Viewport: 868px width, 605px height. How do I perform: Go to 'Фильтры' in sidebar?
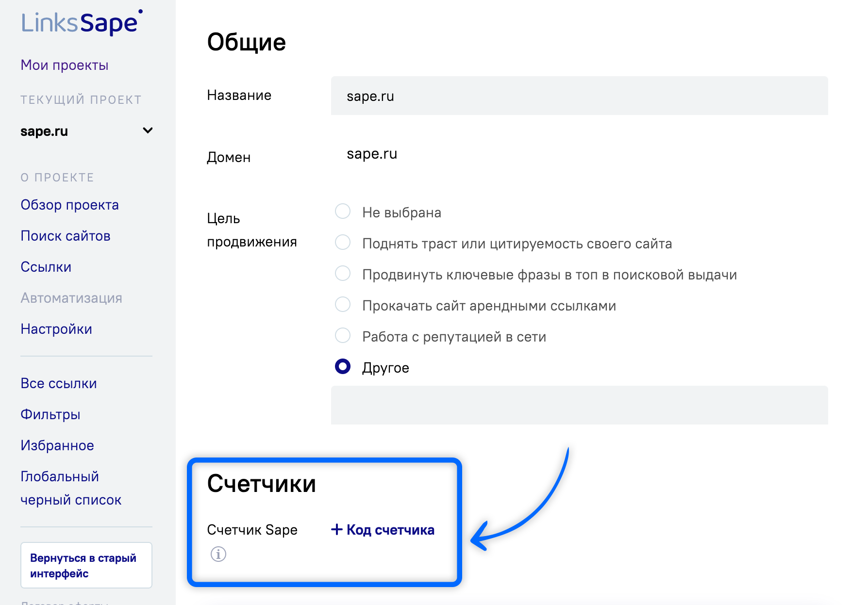click(50, 414)
